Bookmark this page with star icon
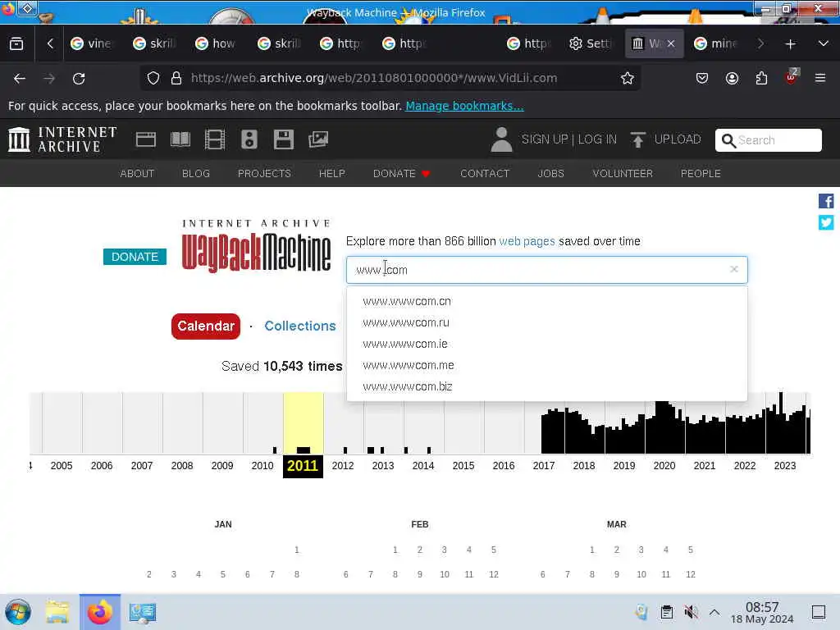This screenshot has height=630, width=840. (628, 78)
